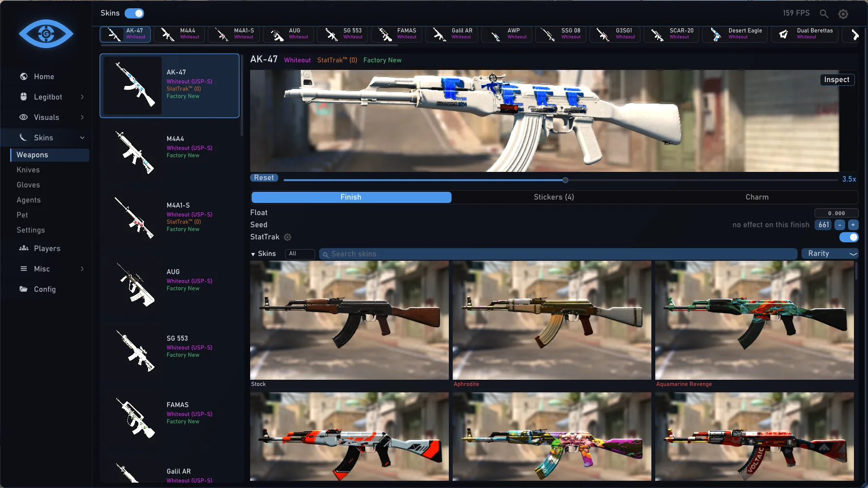The height and width of the screenshot is (488, 868).
Task: Click the globe icon beside Home
Action: 23,77
